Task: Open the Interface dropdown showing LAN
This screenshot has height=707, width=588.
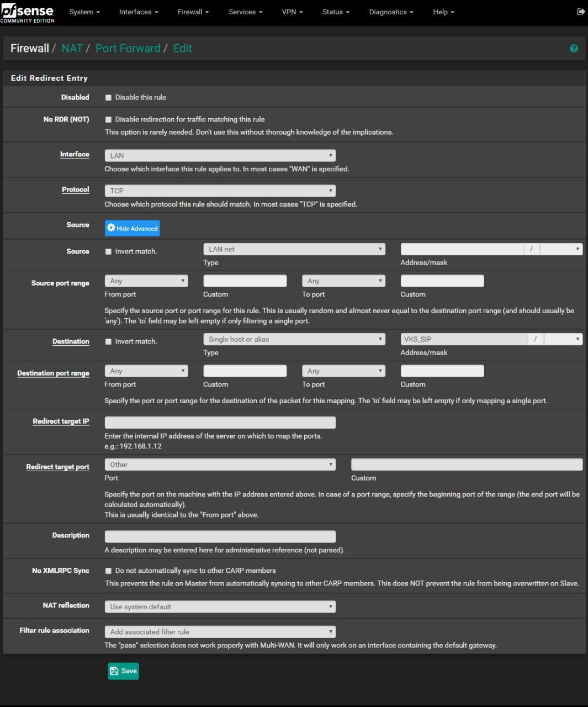Action: [x=220, y=156]
